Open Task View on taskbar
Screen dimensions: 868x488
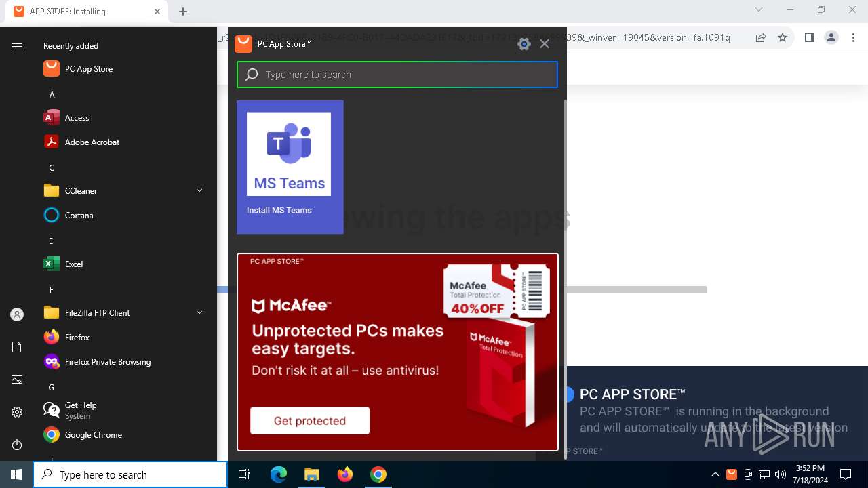click(244, 474)
